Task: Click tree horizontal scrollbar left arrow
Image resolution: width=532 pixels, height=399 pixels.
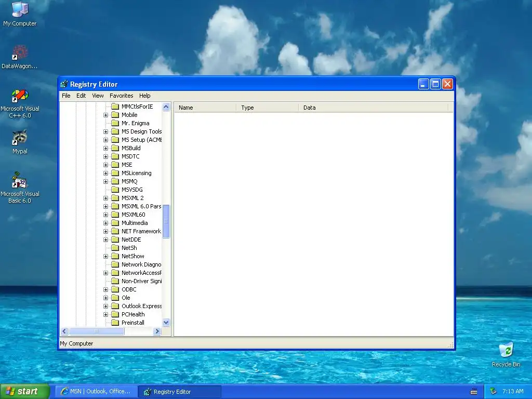Action: [x=64, y=331]
